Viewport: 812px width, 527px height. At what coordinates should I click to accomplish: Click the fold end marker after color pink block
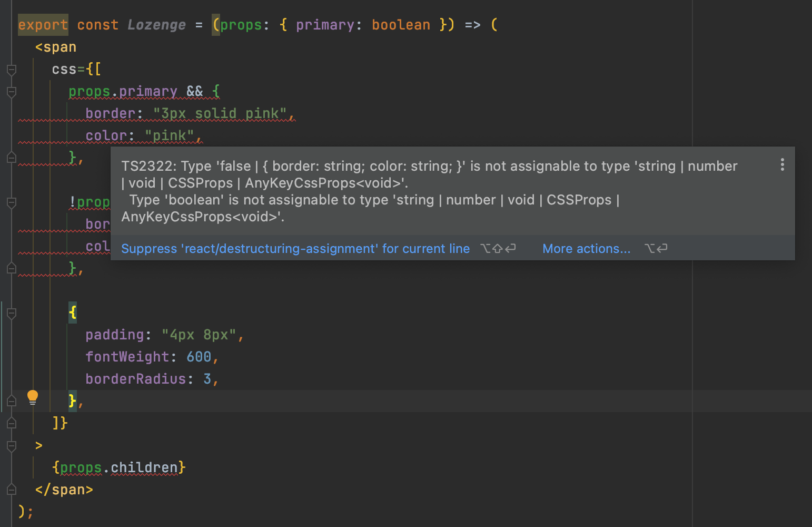point(12,158)
